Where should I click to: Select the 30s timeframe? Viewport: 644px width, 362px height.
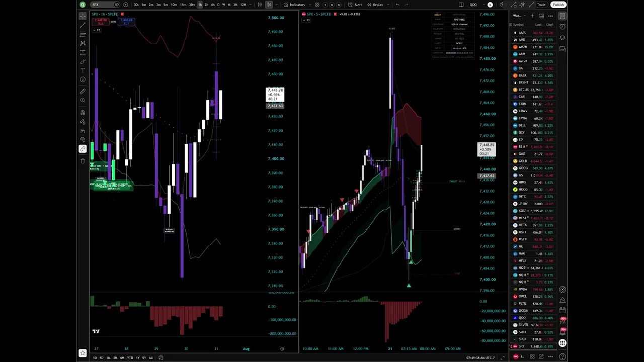pos(136,5)
